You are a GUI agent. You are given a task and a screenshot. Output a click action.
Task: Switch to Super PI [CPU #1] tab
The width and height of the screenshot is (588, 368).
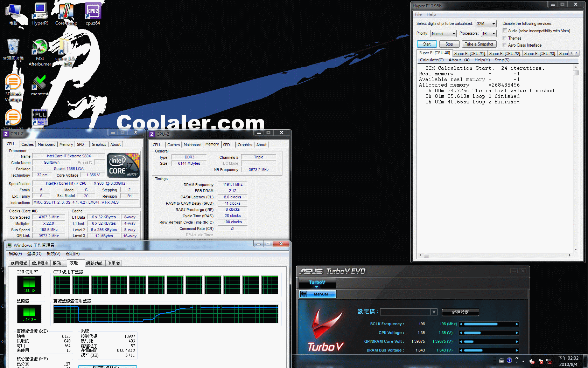click(469, 54)
